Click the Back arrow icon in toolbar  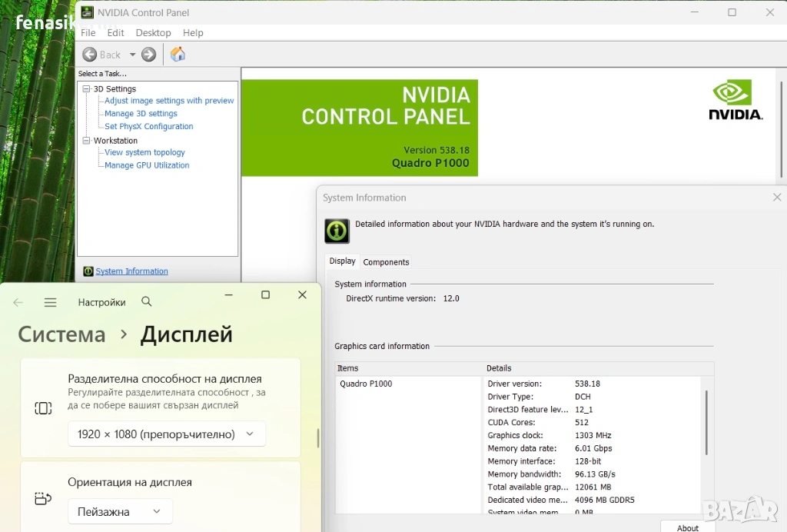pos(90,55)
